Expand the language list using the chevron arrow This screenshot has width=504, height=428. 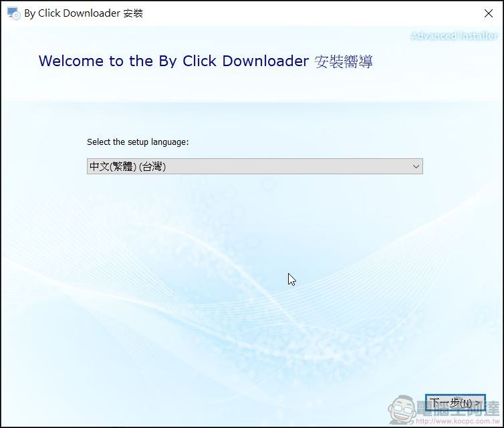(x=416, y=166)
